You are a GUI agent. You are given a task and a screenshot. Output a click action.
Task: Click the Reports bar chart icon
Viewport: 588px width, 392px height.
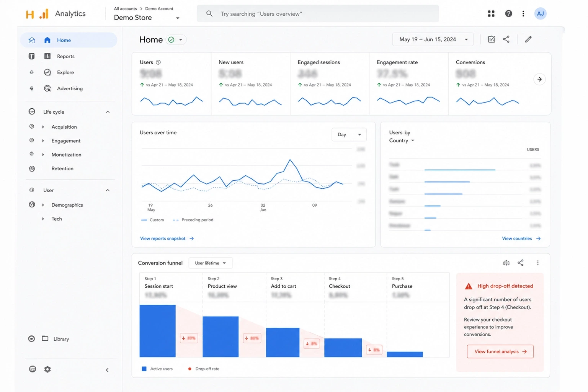(x=47, y=56)
